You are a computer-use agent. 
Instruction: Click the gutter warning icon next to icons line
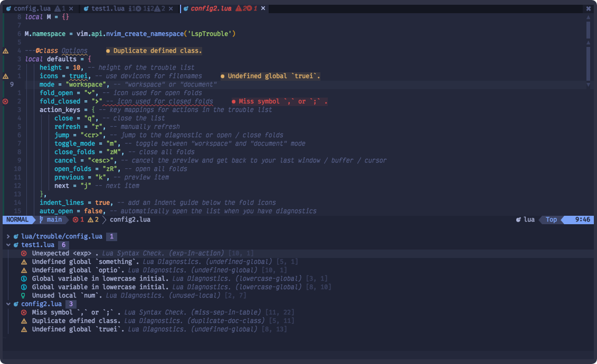click(5, 76)
